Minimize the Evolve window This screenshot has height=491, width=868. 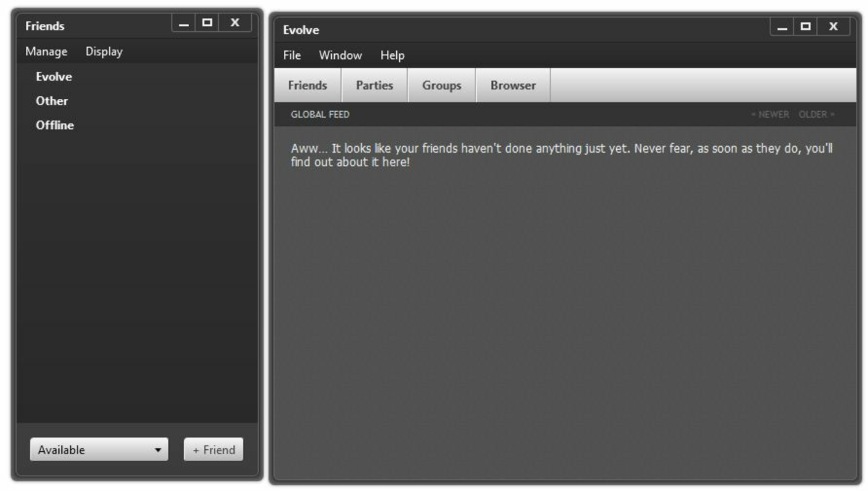782,27
